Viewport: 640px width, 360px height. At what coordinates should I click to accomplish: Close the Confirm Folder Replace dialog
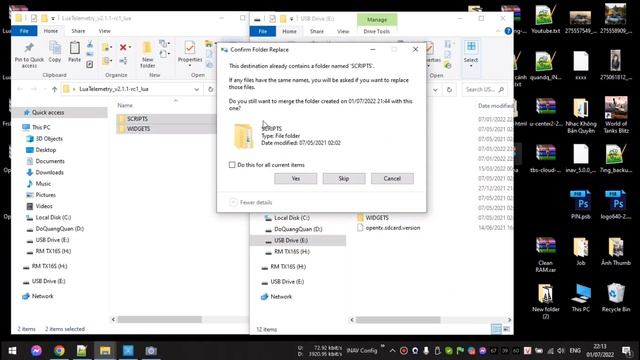(415, 49)
